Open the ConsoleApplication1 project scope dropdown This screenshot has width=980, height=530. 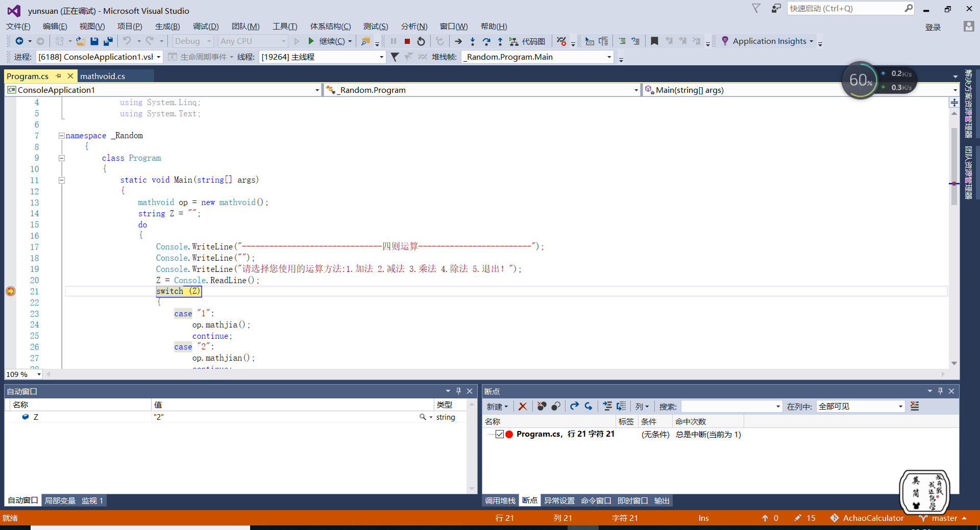click(x=163, y=90)
